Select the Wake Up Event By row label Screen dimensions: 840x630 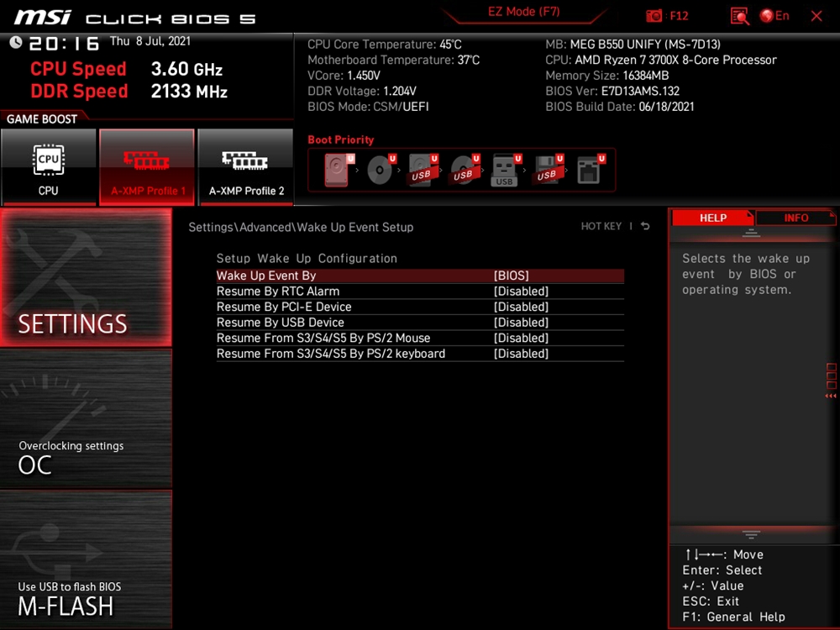[266, 276]
